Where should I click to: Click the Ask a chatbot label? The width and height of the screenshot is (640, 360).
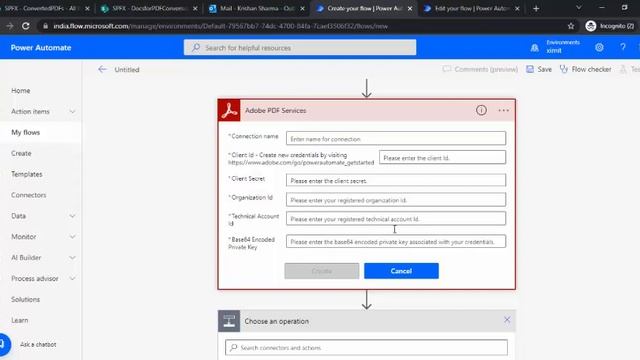click(x=38, y=344)
